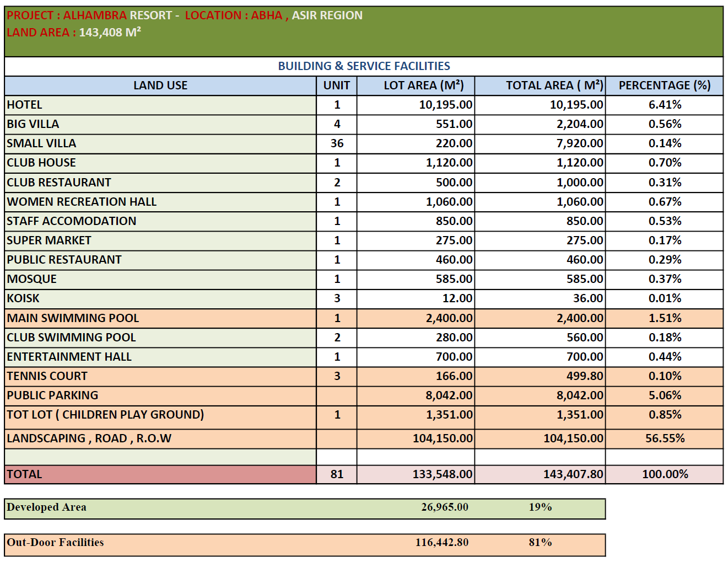Image resolution: width=728 pixels, height=562 pixels.
Task: Click the CLUB HOUSE label
Action: (41, 163)
